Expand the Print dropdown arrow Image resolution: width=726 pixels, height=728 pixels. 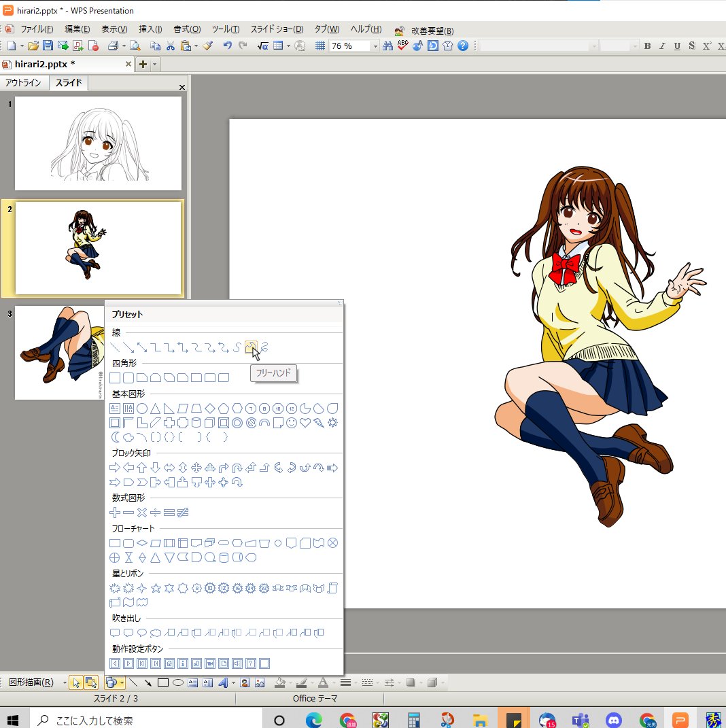pyautogui.click(x=124, y=46)
